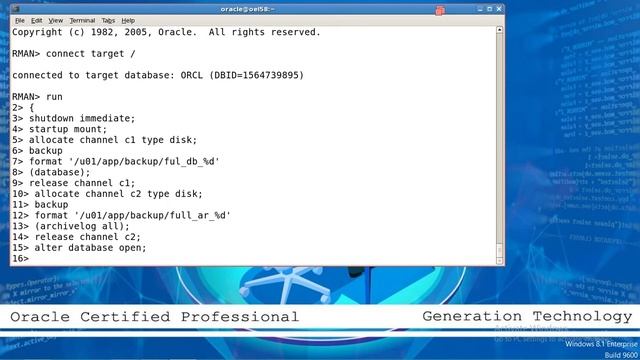Click the '(database);' line
This screenshot has height=360, width=640.
pos(51,172)
